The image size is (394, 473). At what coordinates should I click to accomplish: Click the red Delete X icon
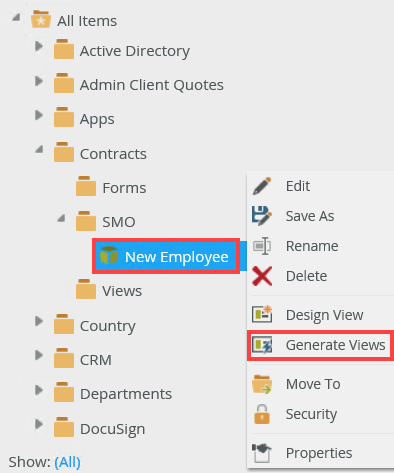pos(262,276)
